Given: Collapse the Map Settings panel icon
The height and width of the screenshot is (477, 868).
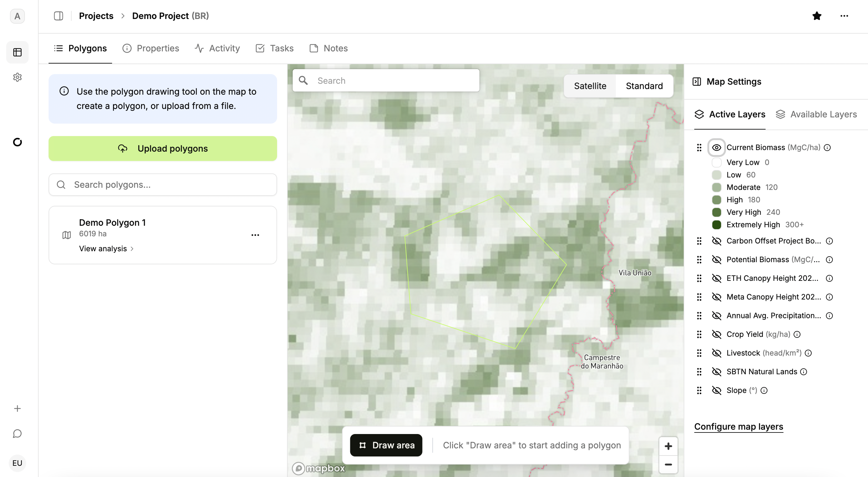Looking at the screenshot, I should pos(696,82).
